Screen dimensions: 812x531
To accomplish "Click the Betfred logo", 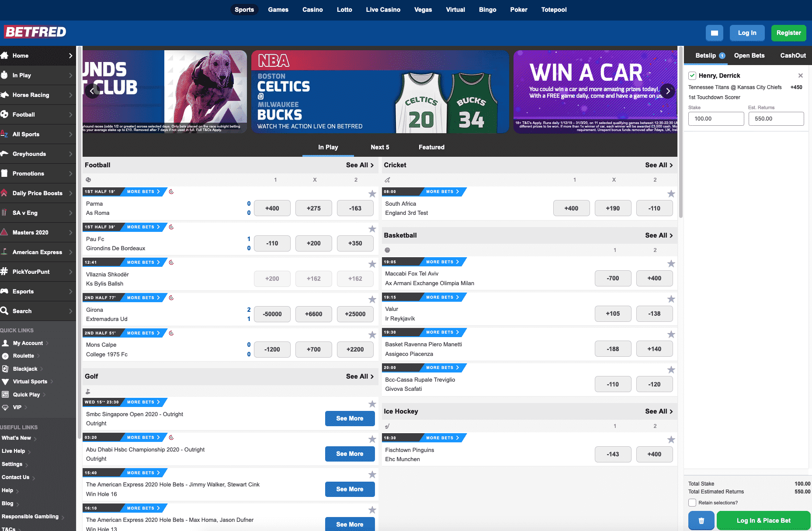I will (x=35, y=32).
